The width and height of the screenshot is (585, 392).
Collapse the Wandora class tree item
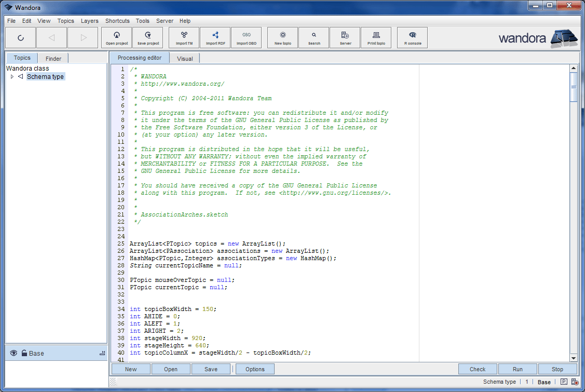28,68
